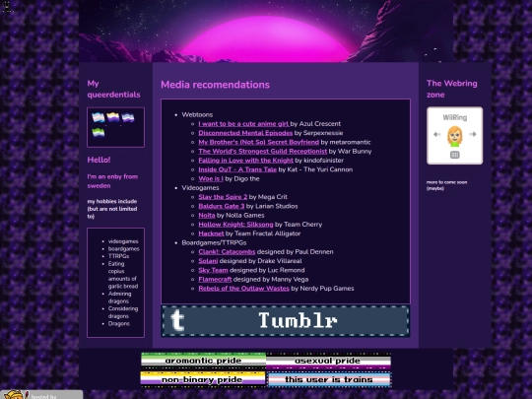This screenshot has width=532, height=399.
Task: Click the asexual pride badge
Action: coord(328,361)
